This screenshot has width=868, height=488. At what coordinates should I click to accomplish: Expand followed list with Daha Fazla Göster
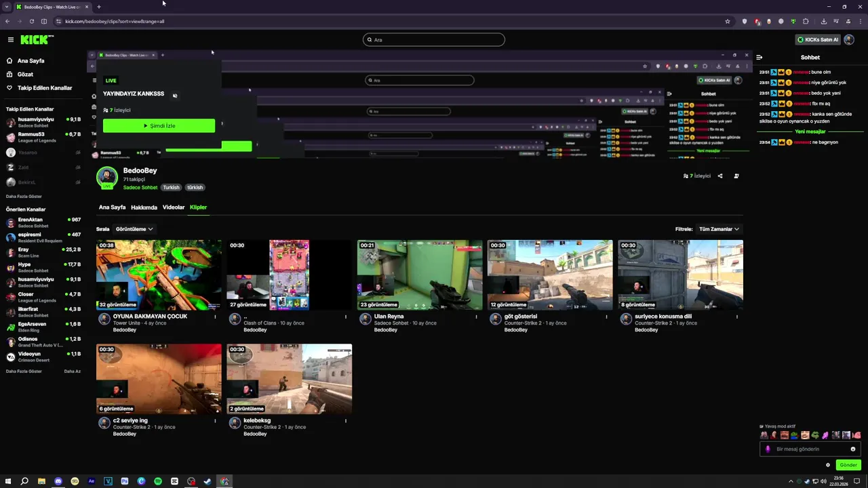(x=24, y=197)
